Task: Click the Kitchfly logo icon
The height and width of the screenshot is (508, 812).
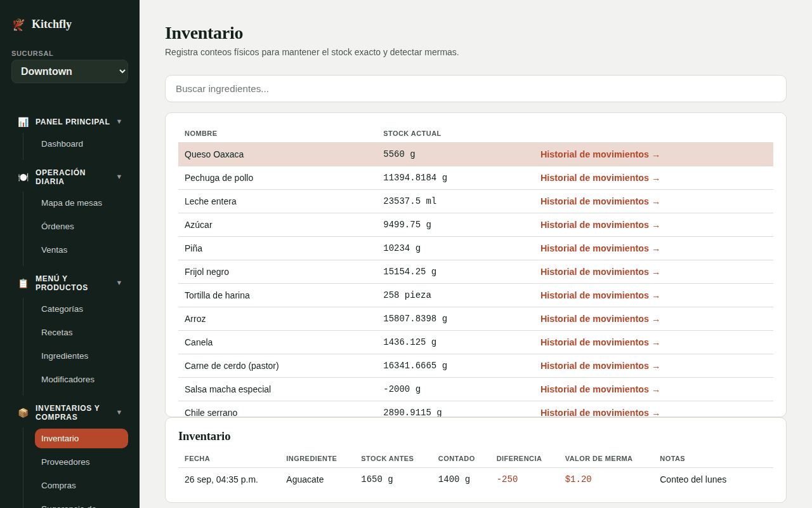Action: pos(18,24)
